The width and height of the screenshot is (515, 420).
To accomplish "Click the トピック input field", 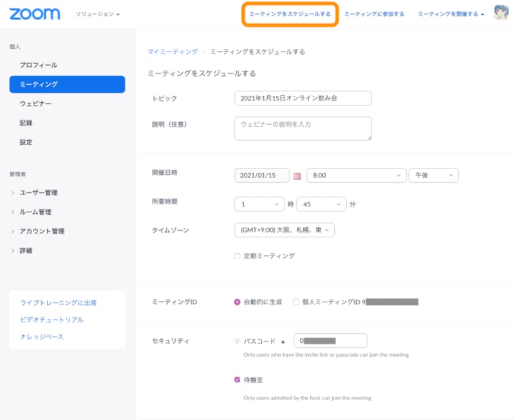I will 303,98.
